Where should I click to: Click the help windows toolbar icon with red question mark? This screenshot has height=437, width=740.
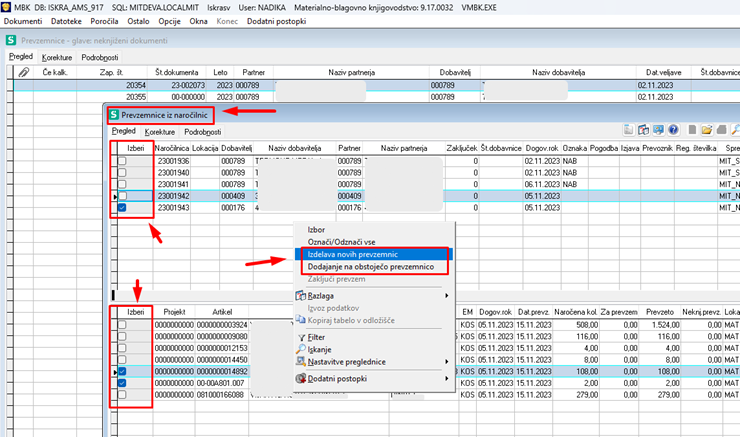[644, 129]
